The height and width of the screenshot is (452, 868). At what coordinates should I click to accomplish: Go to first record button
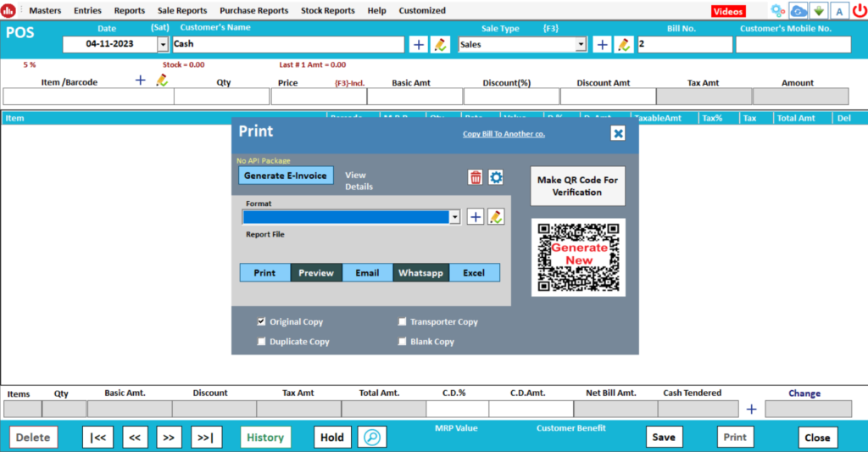coord(98,437)
